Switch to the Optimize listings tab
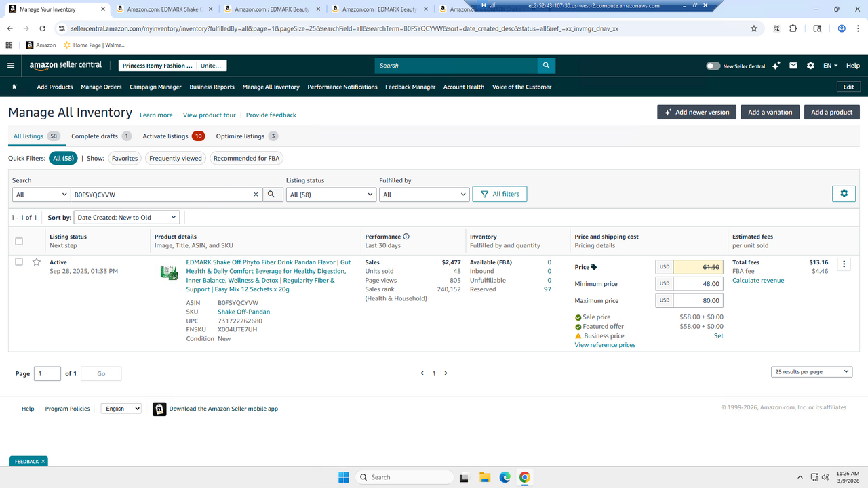The image size is (868, 488). [x=247, y=136]
